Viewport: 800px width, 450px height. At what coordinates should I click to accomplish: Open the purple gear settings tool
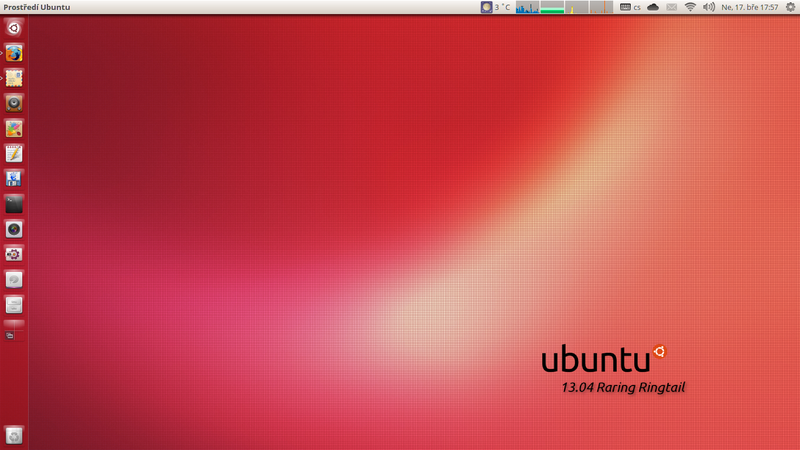point(14,254)
